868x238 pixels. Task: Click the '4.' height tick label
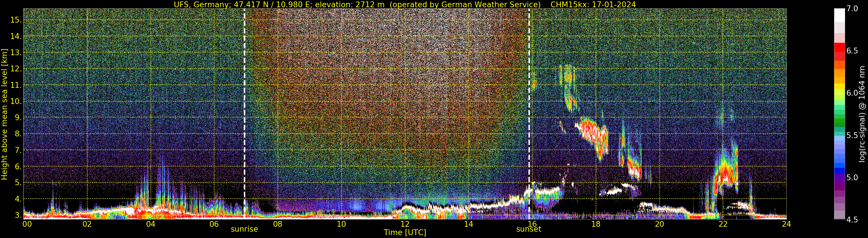tap(18, 199)
